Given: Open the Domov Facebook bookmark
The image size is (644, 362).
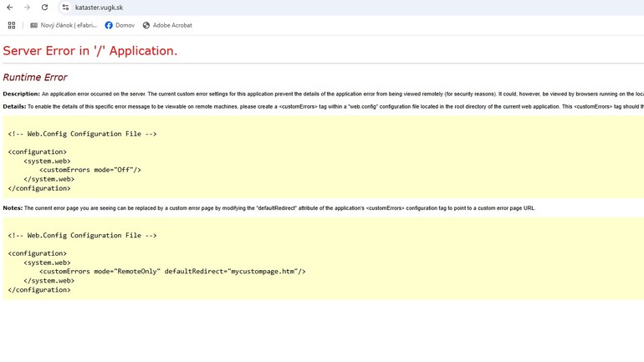Looking at the screenshot, I should pos(120,25).
